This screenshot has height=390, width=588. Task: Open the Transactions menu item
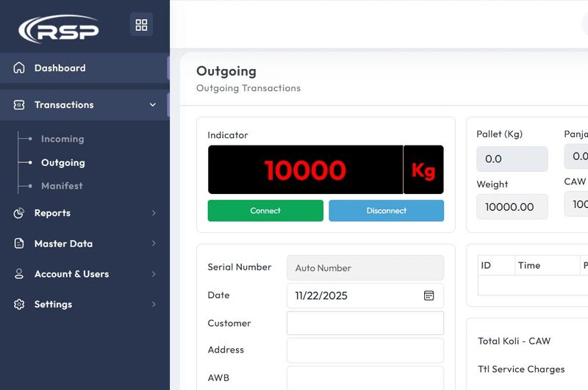(85, 105)
